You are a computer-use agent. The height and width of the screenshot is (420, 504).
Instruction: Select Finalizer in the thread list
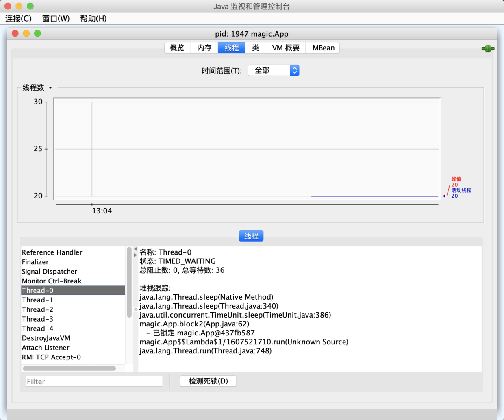pyautogui.click(x=73, y=262)
